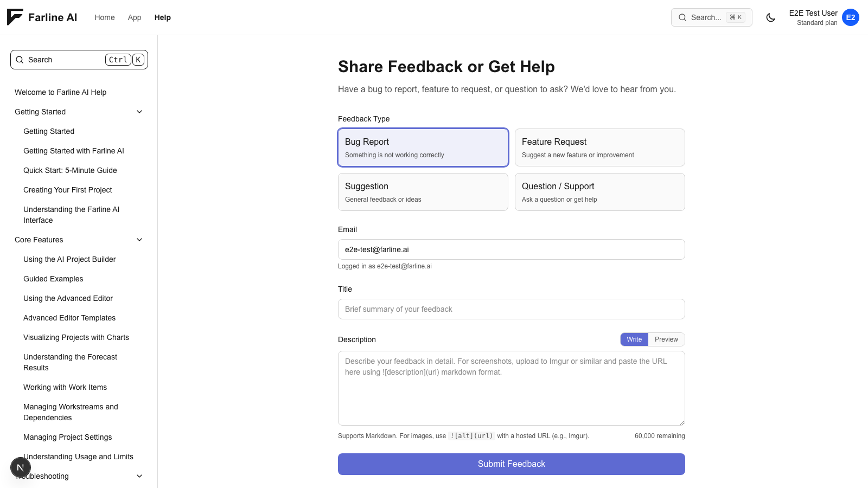Collapse the Getting Started section chevron

click(139, 112)
